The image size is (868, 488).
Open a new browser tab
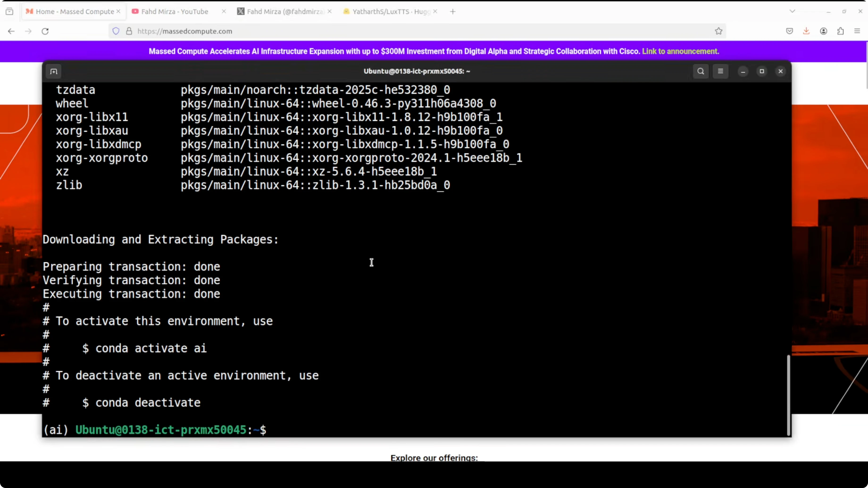[x=453, y=12]
